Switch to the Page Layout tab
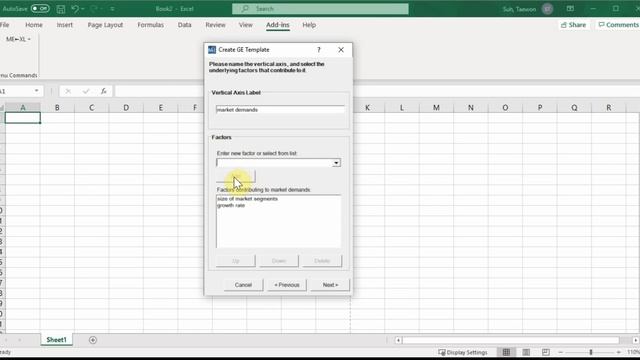This screenshot has width=640, height=360. pos(105,25)
